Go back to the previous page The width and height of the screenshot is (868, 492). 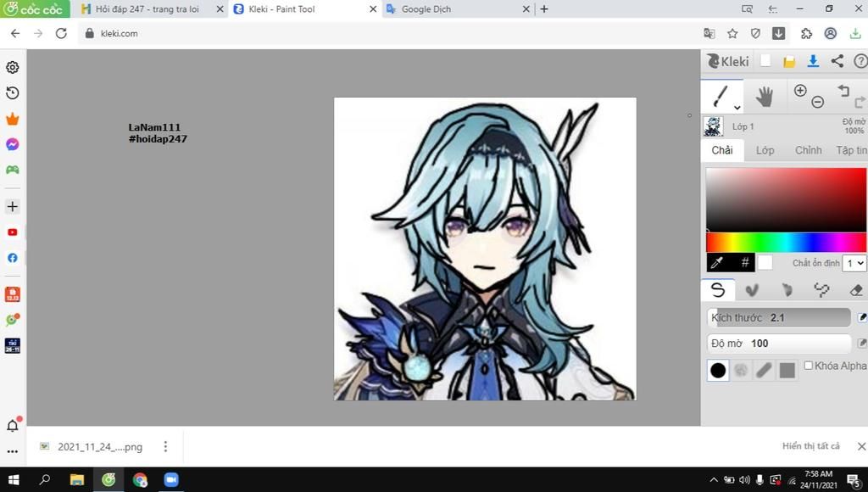pos(15,33)
